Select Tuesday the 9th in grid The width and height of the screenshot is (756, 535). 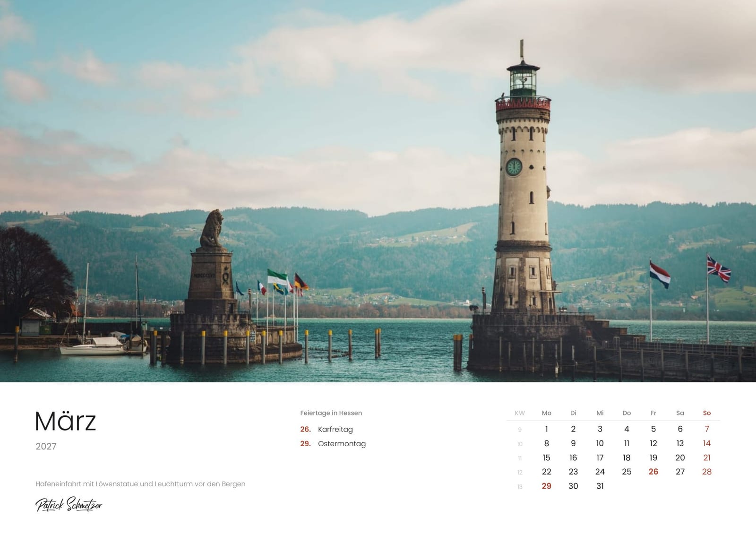573,443
